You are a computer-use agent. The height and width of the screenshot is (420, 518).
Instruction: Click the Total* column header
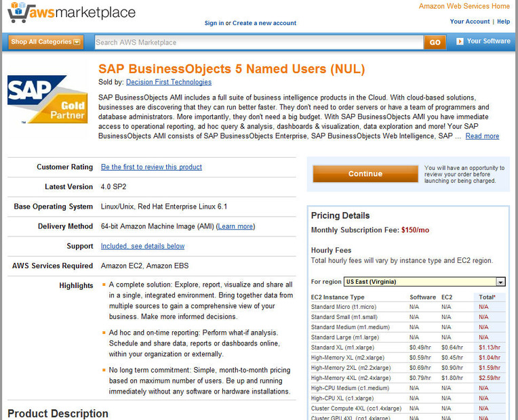click(487, 297)
